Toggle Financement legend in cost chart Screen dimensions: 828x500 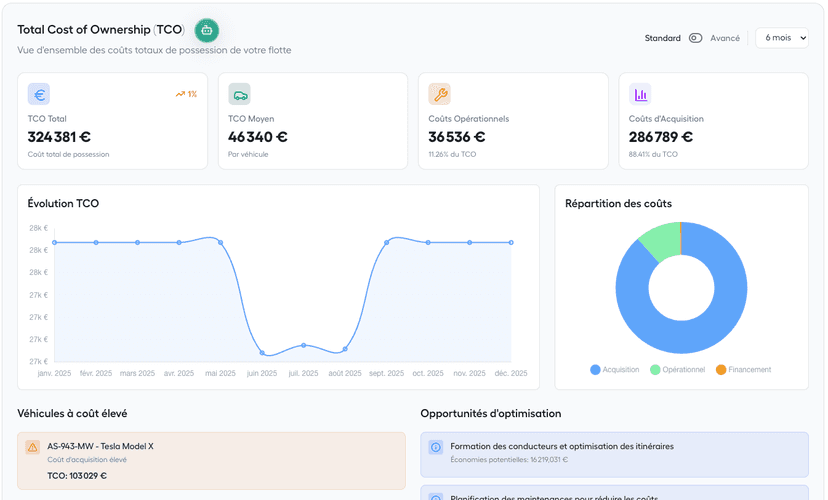click(x=744, y=370)
